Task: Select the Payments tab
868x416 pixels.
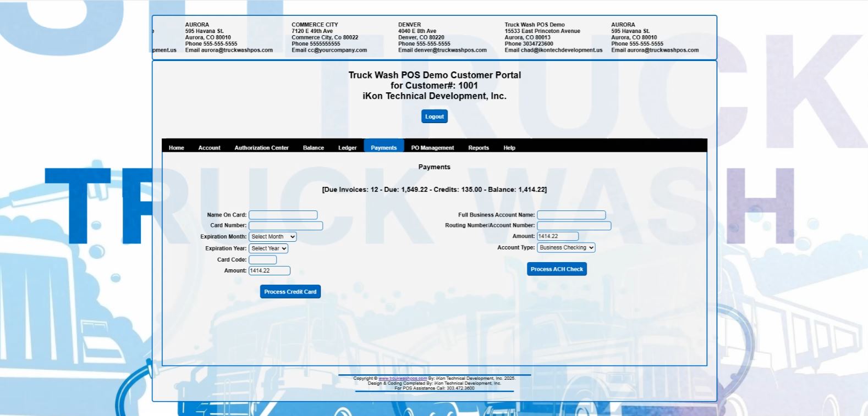Action: [384, 146]
